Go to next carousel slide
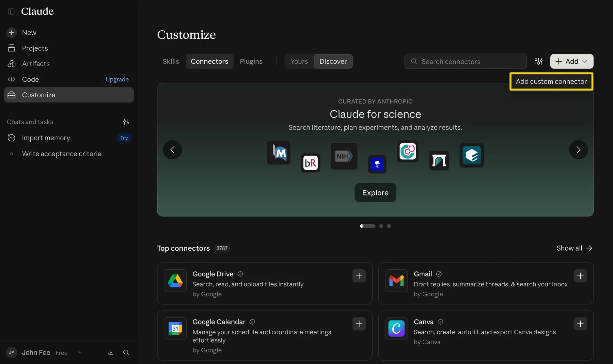Viewport: 613px width, 364px height. [578, 150]
